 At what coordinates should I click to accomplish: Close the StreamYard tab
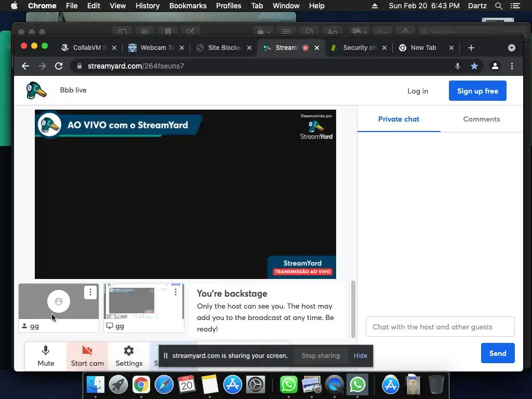[x=317, y=48]
